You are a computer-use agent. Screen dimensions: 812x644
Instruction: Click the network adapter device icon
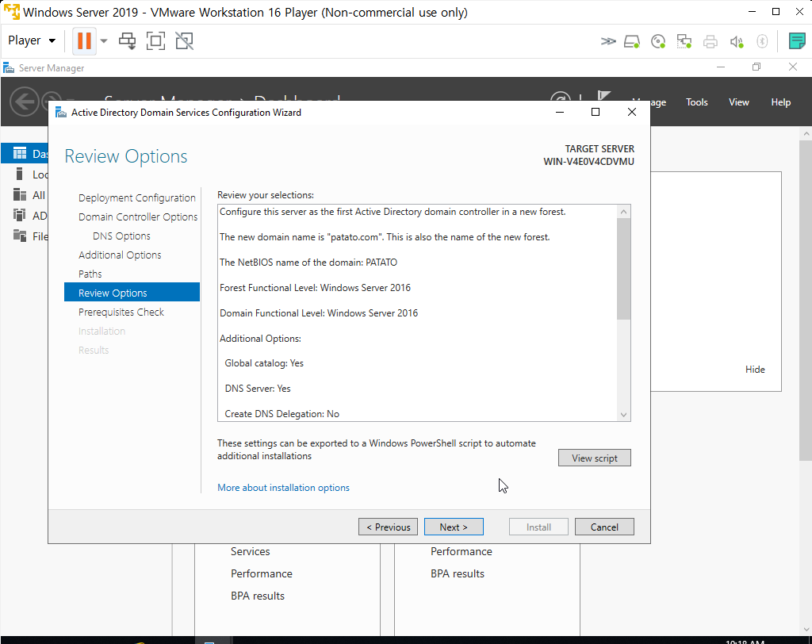pyautogui.click(x=684, y=41)
